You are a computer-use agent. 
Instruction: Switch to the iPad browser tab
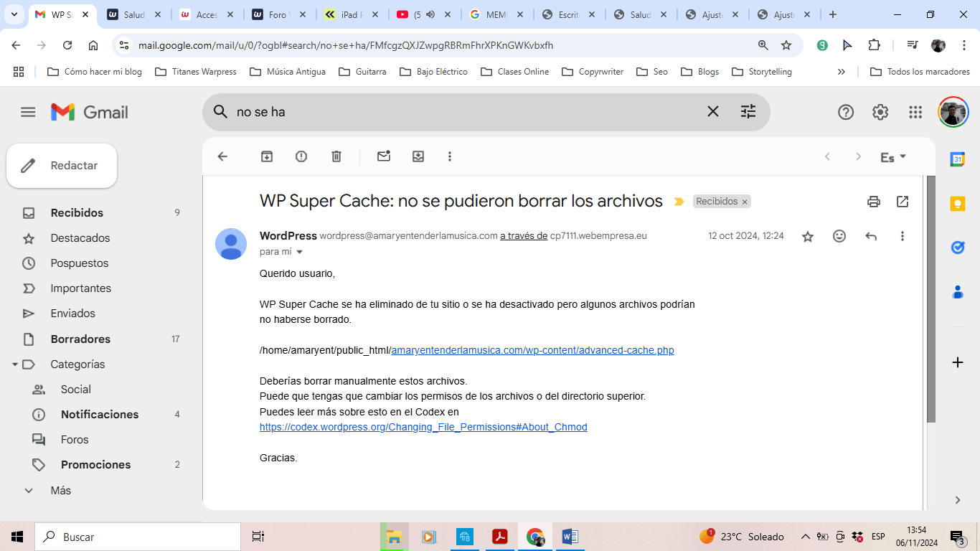click(x=352, y=14)
